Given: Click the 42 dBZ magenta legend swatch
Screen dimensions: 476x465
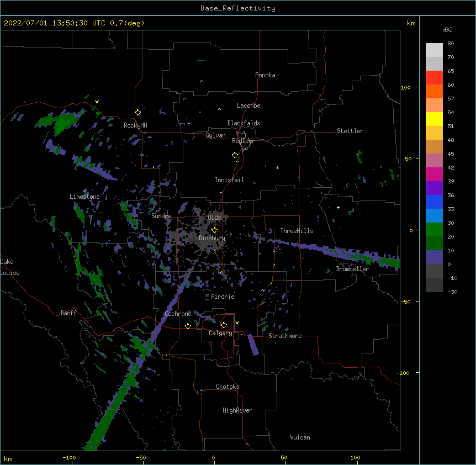Looking at the screenshot, I should click(434, 174).
